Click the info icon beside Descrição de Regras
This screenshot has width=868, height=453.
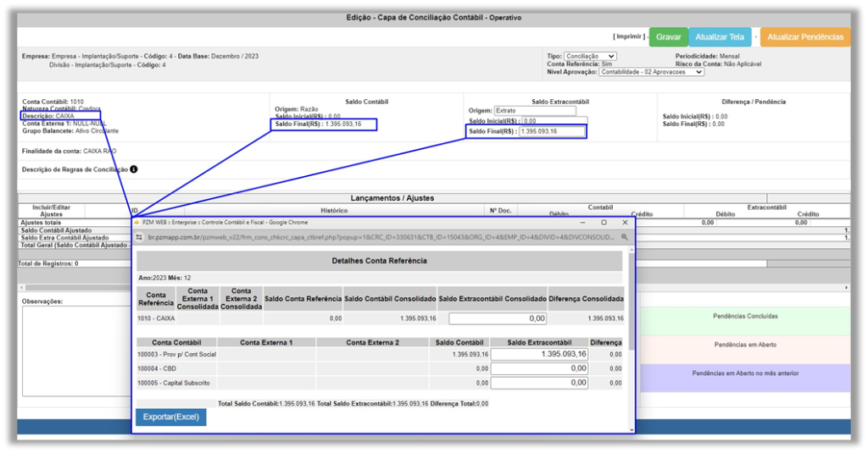(x=134, y=169)
